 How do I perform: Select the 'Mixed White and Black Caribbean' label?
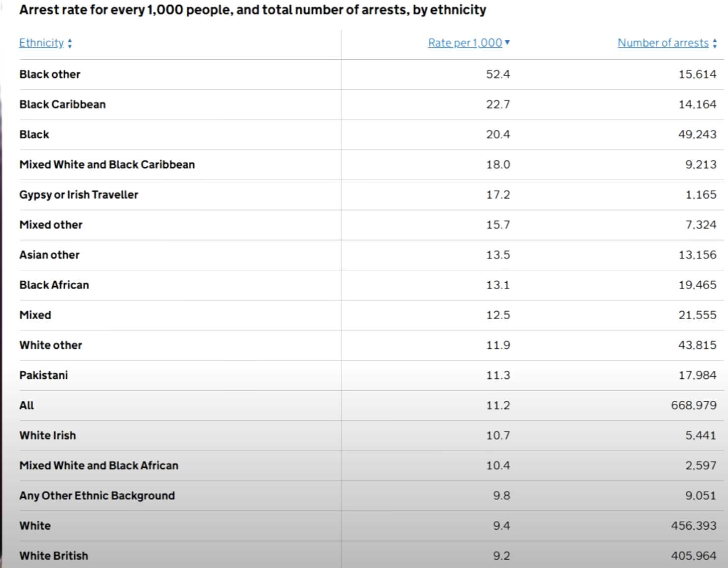[107, 165]
